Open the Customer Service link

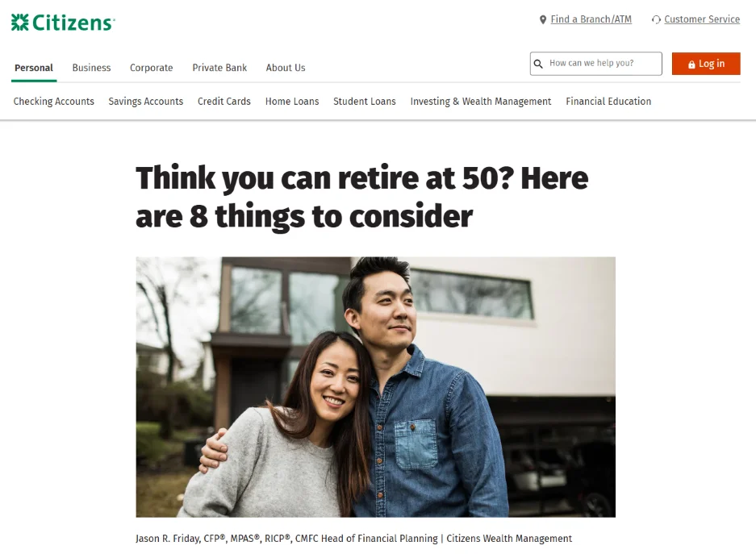pyautogui.click(x=702, y=19)
